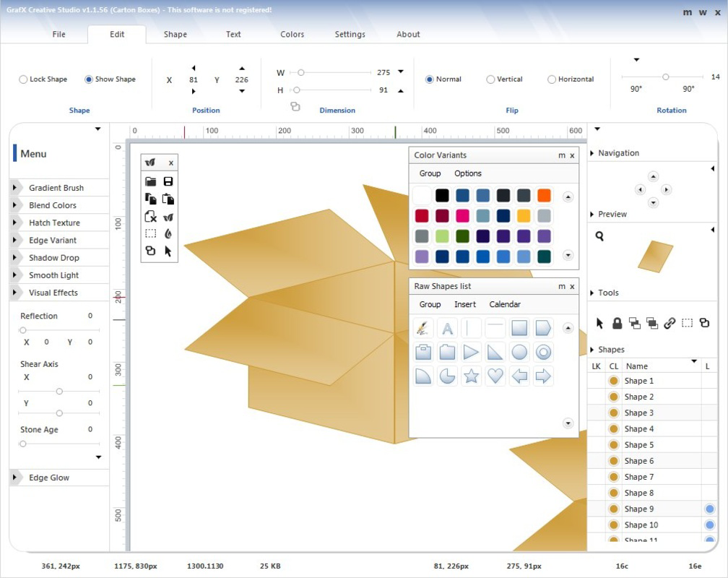
Task: Pick the orange color swatch
Action: coord(544,196)
